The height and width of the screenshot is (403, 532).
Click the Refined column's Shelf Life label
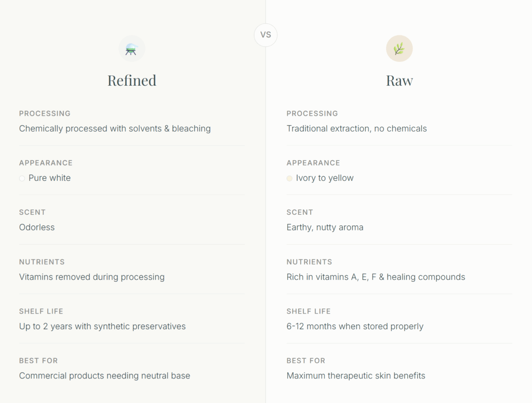[x=41, y=311]
